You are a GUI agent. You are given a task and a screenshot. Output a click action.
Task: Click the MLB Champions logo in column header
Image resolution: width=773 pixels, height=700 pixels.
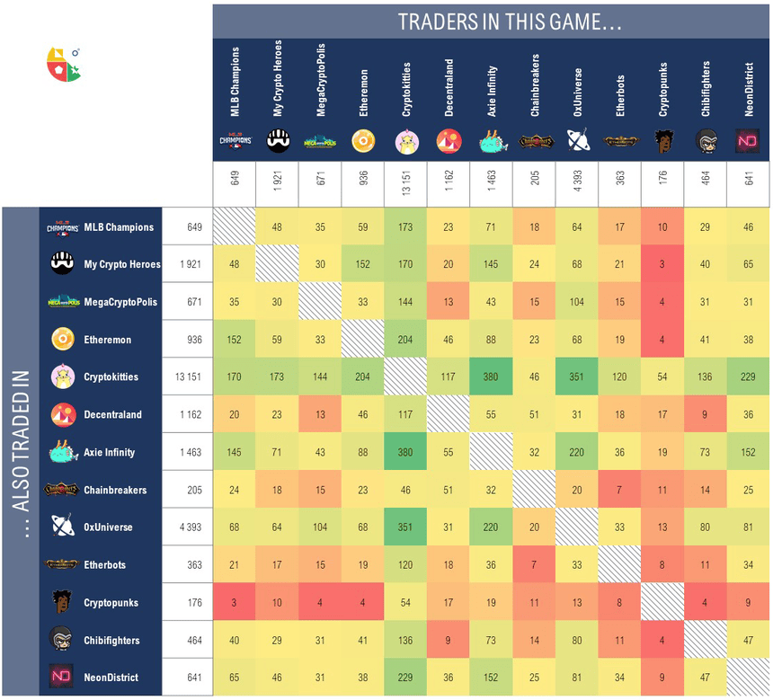coord(235,141)
